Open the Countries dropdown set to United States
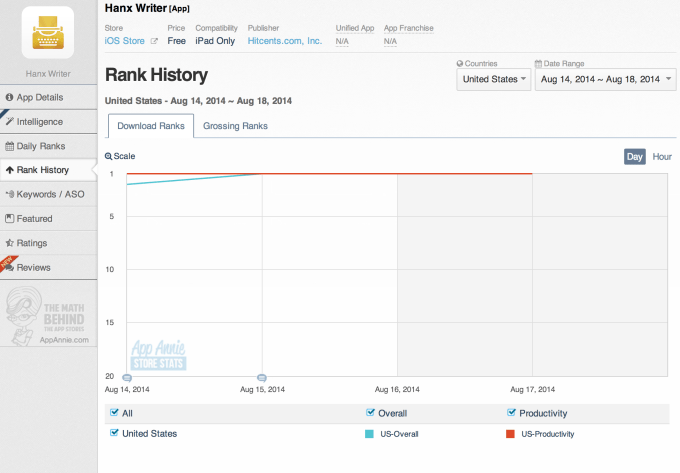Image resolution: width=680 pixels, height=473 pixels. [493, 79]
